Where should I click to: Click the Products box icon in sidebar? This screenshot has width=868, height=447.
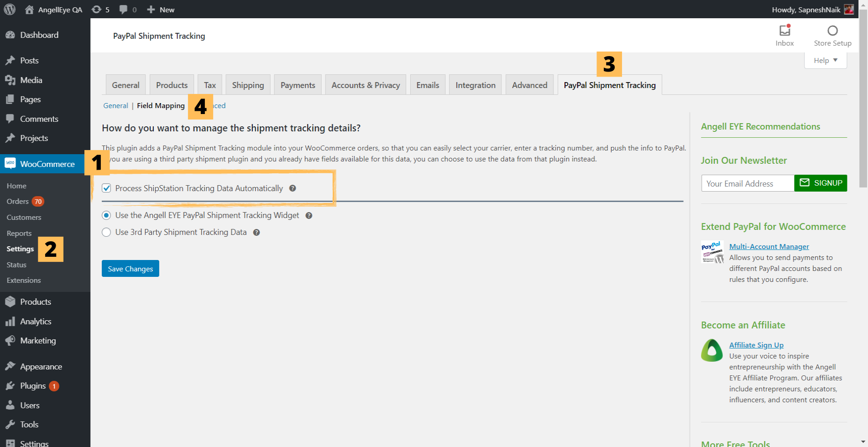[10, 302]
